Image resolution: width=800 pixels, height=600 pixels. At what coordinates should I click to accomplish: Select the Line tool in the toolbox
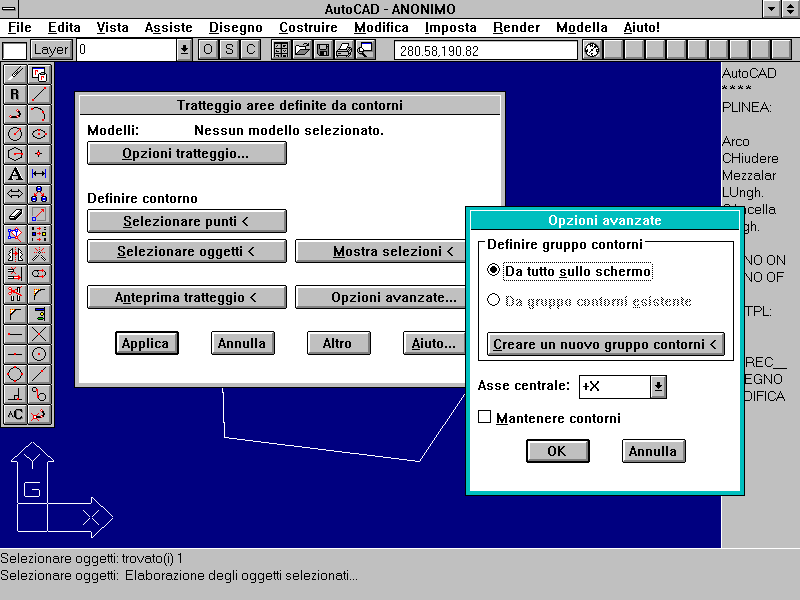tap(39, 94)
